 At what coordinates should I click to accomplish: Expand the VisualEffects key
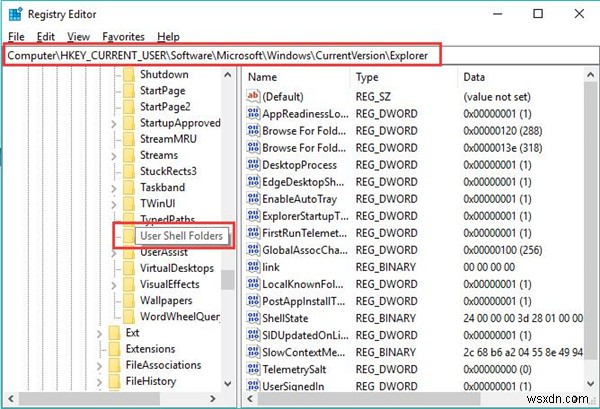click(114, 285)
